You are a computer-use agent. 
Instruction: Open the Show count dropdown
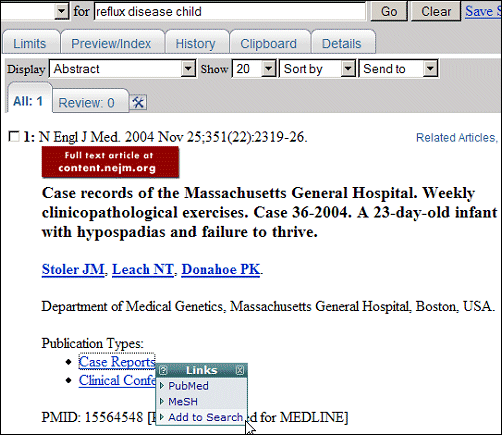(269, 69)
